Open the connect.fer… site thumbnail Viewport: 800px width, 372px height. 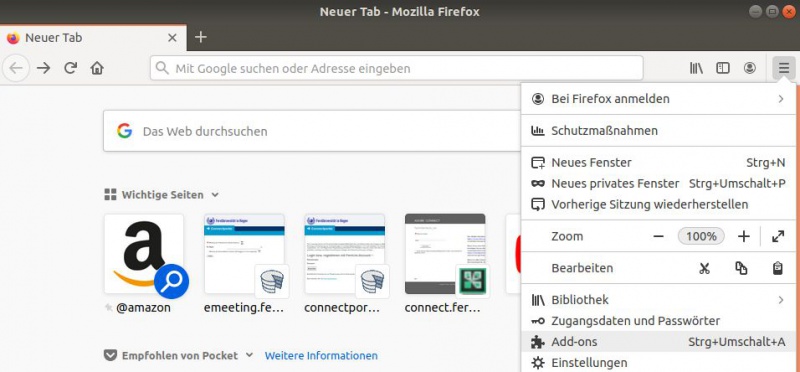[445, 254]
